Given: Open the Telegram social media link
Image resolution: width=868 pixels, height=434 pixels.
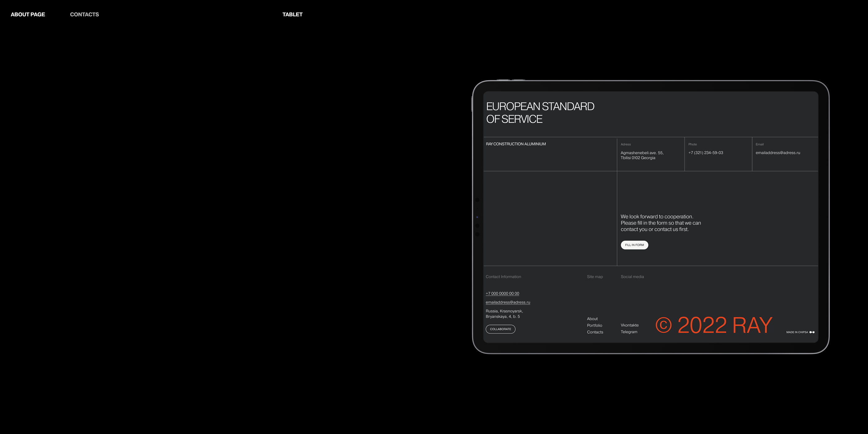Looking at the screenshot, I should click(x=629, y=332).
